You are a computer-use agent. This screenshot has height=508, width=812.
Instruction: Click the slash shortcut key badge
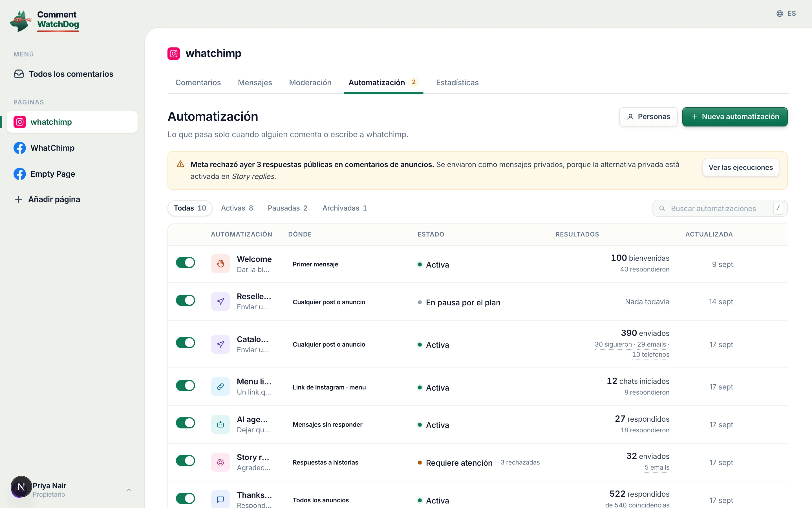[x=778, y=208]
